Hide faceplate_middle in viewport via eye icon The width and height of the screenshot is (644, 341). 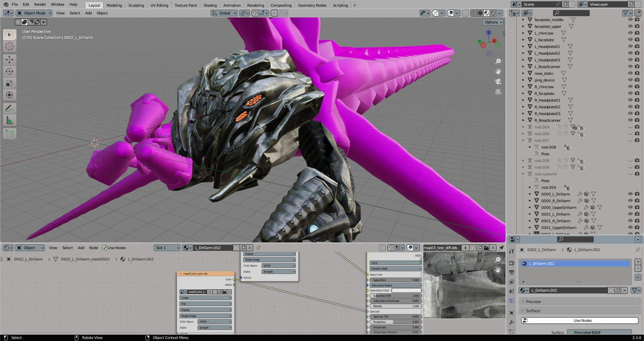click(x=630, y=20)
